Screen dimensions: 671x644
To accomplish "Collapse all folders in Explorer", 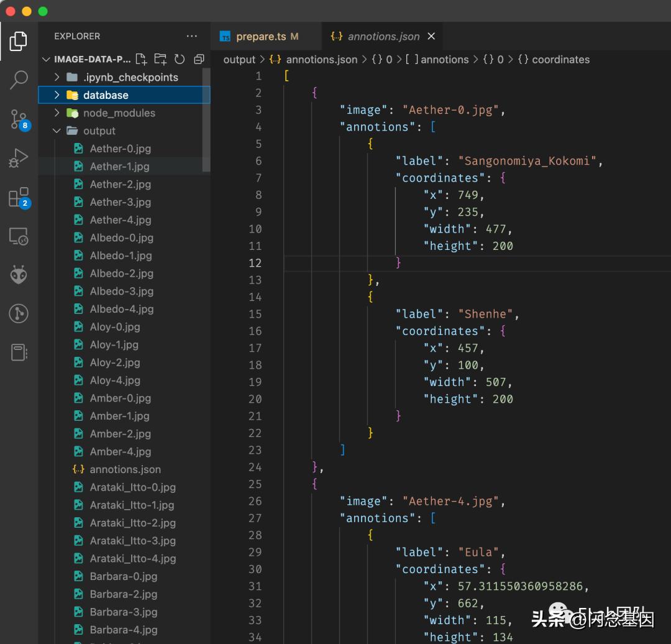I will [x=199, y=60].
